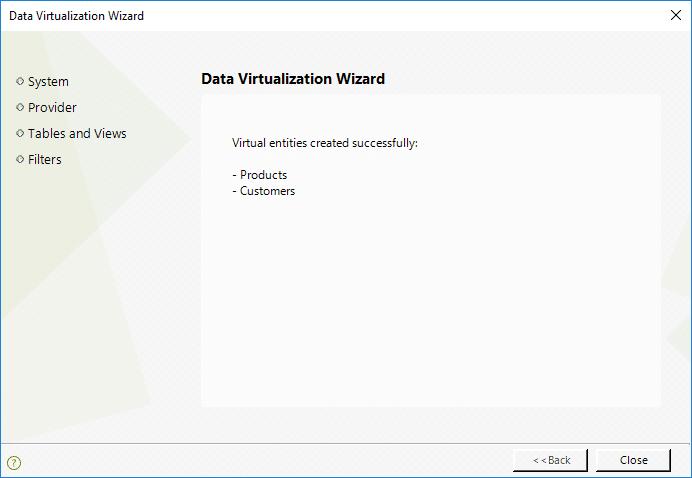
Task: Click the empty results panel below Customers
Action: 431,300
